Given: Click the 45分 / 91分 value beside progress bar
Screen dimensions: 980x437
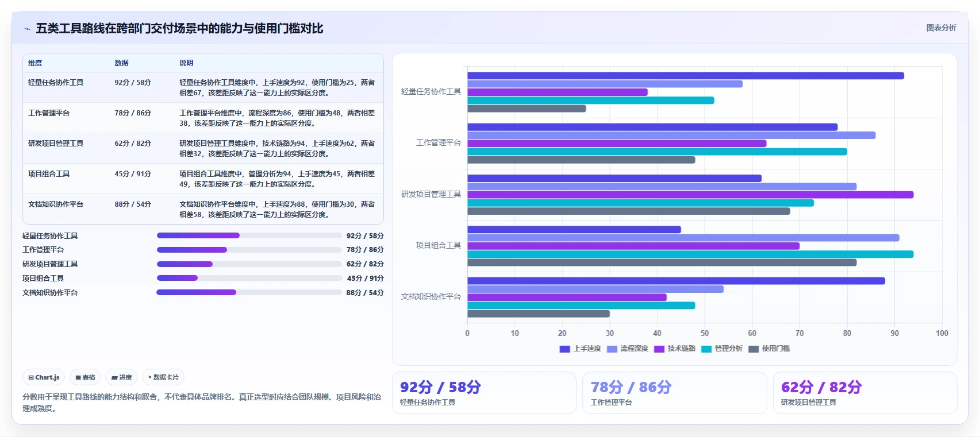Looking at the screenshot, I should pyautogui.click(x=365, y=278).
